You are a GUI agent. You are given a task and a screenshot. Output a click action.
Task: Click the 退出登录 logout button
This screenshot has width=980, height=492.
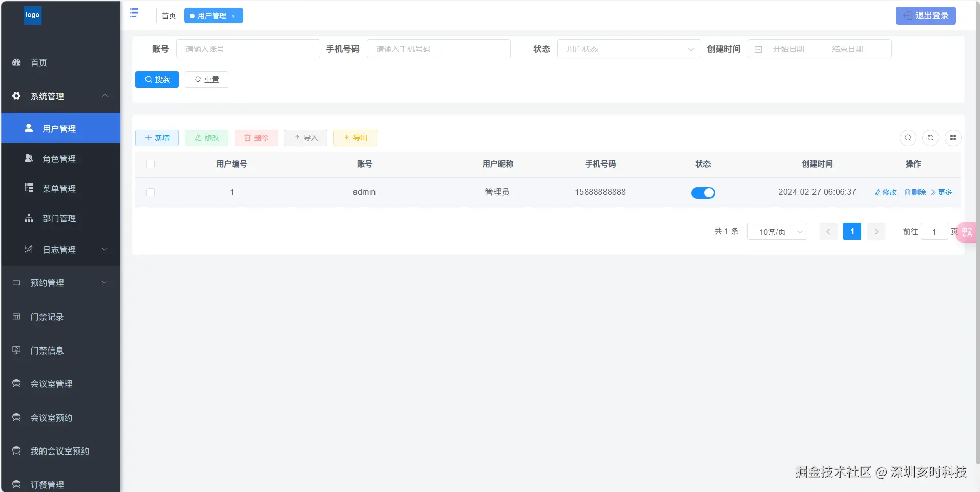point(926,15)
